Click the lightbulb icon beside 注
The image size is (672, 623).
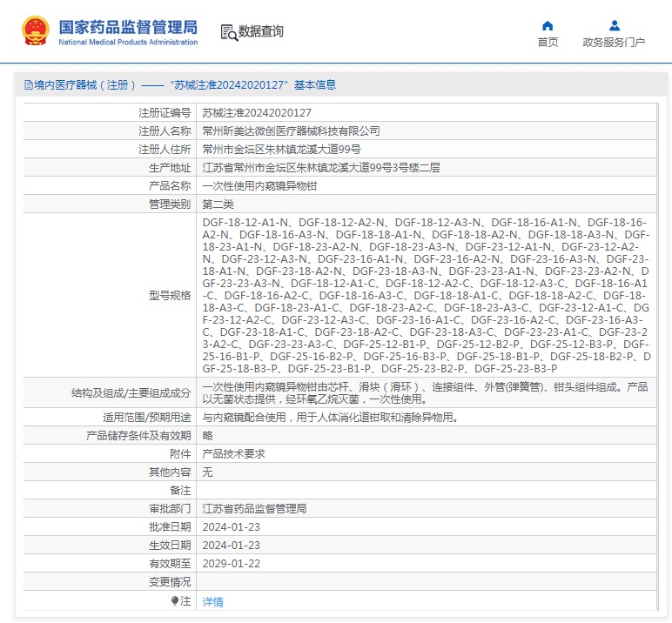pyautogui.click(x=174, y=600)
